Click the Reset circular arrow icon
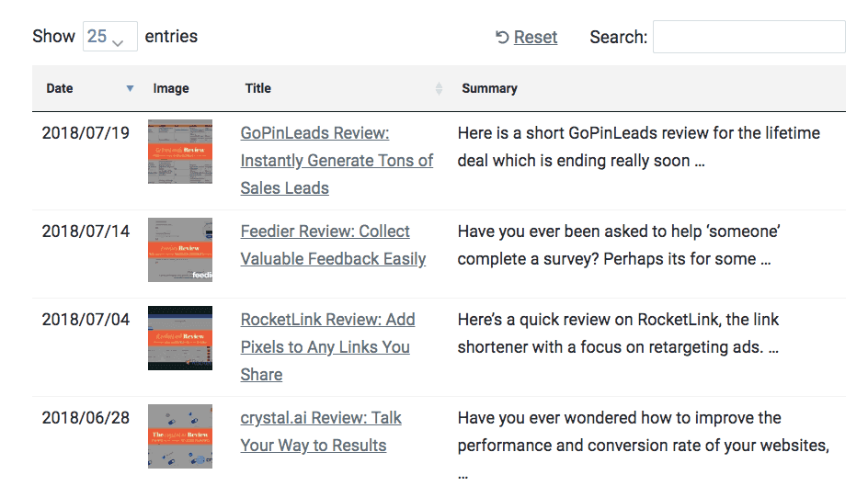 [x=502, y=38]
